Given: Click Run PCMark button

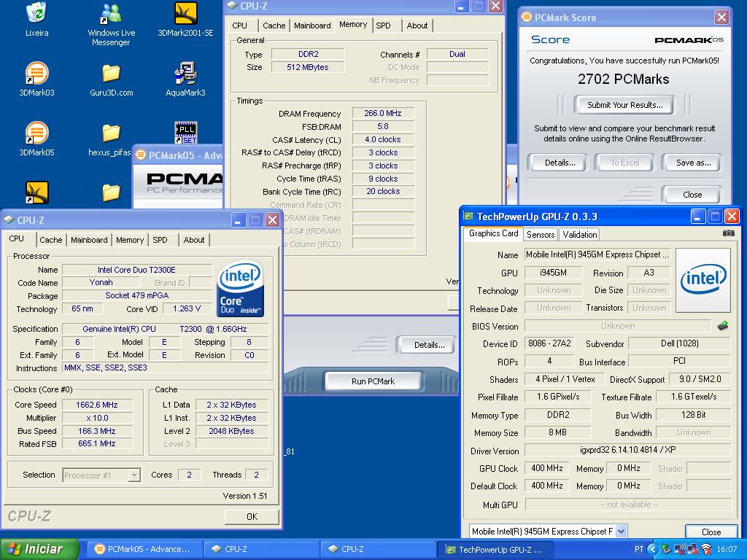Looking at the screenshot, I should click(373, 381).
